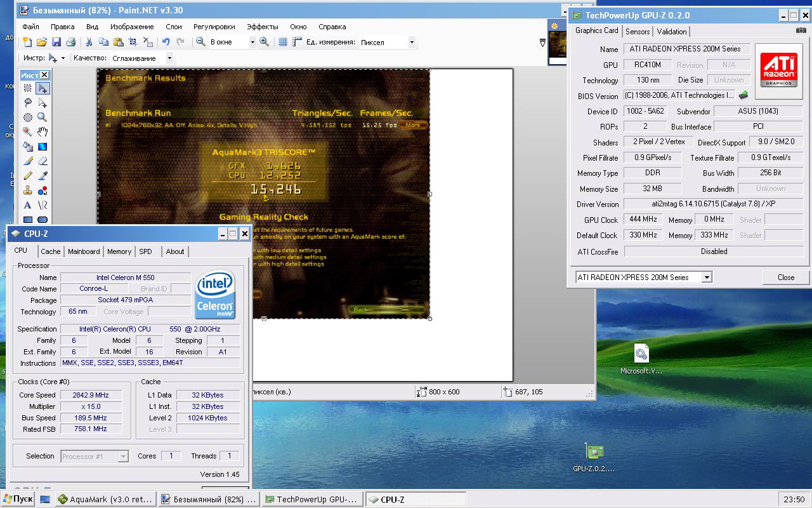
Task: Click the Microsoft.V desktop file icon
Action: tap(641, 359)
